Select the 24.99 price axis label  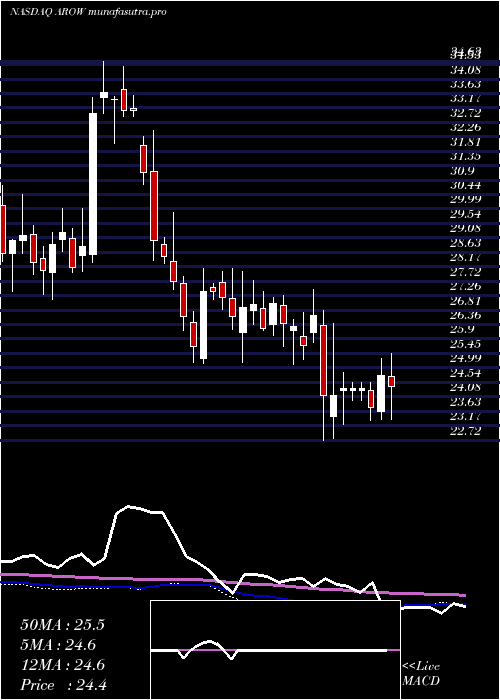[465, 358]
